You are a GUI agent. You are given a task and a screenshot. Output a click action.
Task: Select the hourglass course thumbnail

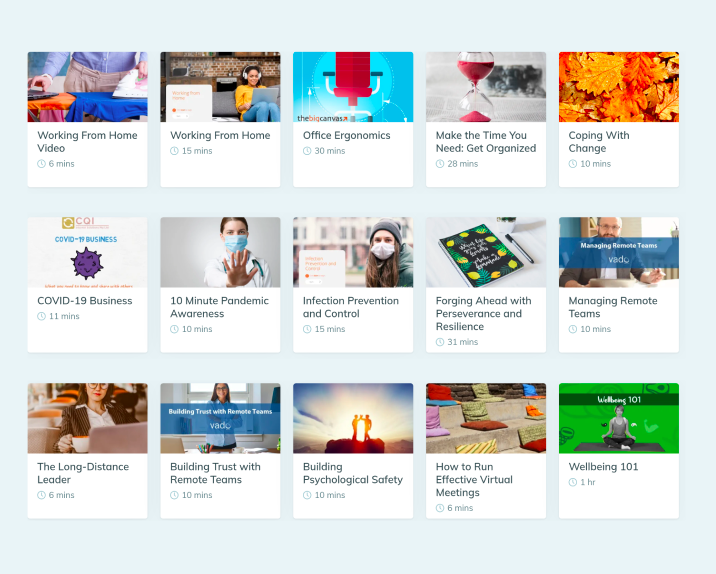[x=486, y=87]
